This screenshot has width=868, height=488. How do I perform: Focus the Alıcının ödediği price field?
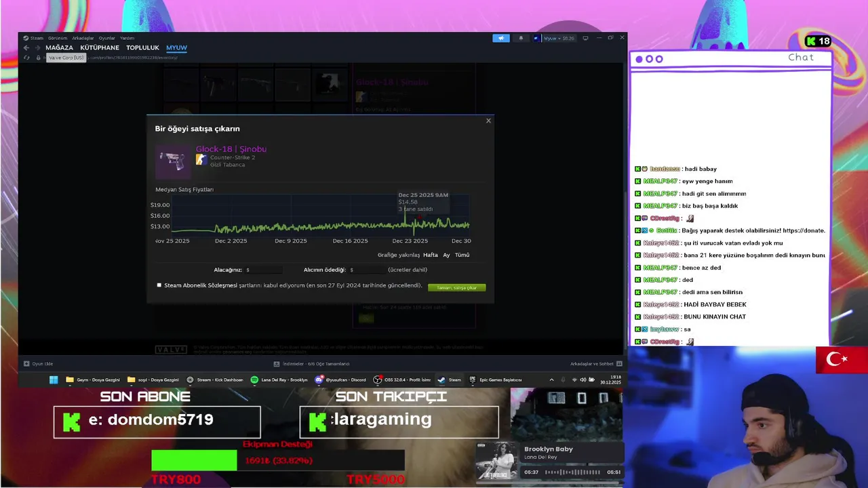click(x=366, y=270)
